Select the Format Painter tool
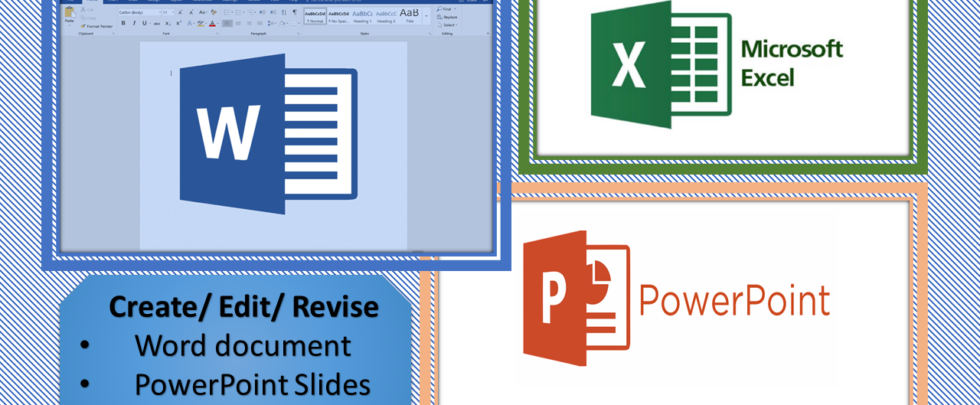The image size is (980, 405). coord(98,26)
